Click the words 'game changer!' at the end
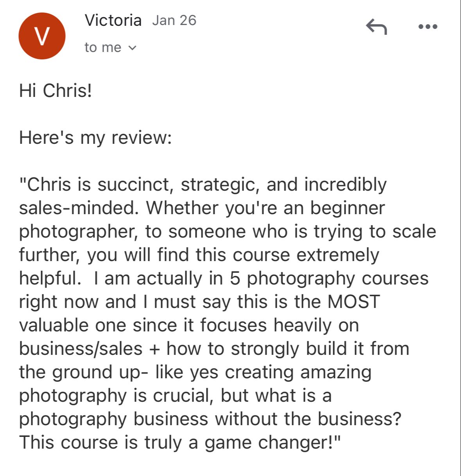This screenshot has height=476, width=461. click(x=273, y=442)
